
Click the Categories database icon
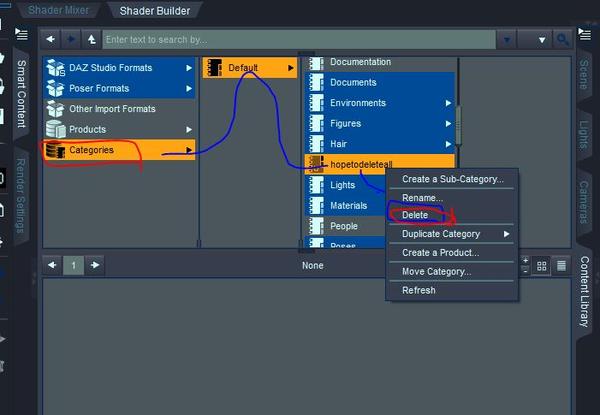point(55,150)
